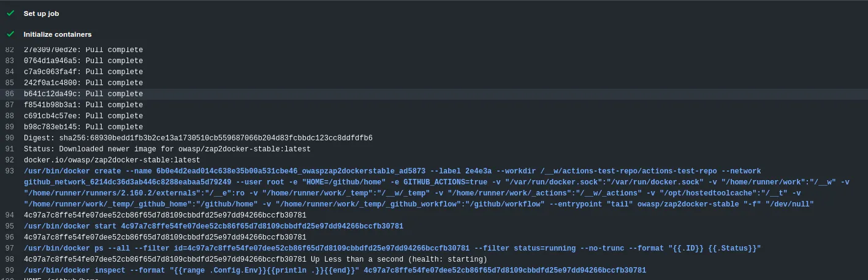Select line number 97 in the log

[9, 248]
